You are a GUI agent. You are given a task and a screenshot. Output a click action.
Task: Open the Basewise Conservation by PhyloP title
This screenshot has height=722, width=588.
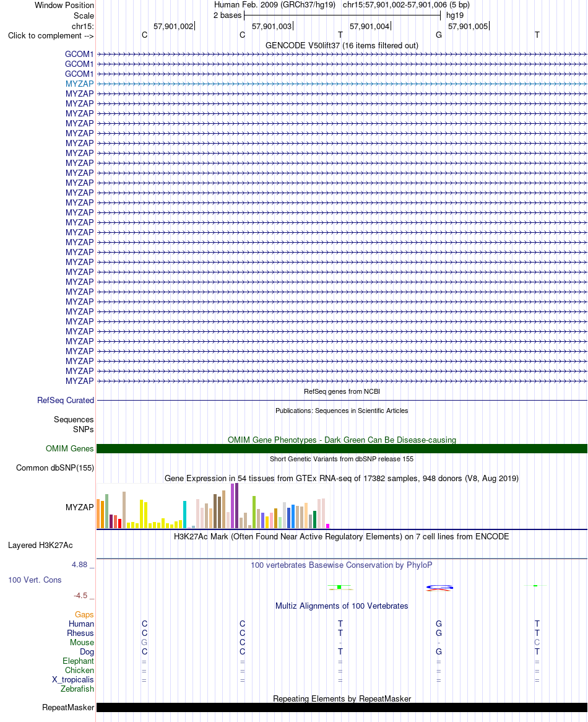342,565
